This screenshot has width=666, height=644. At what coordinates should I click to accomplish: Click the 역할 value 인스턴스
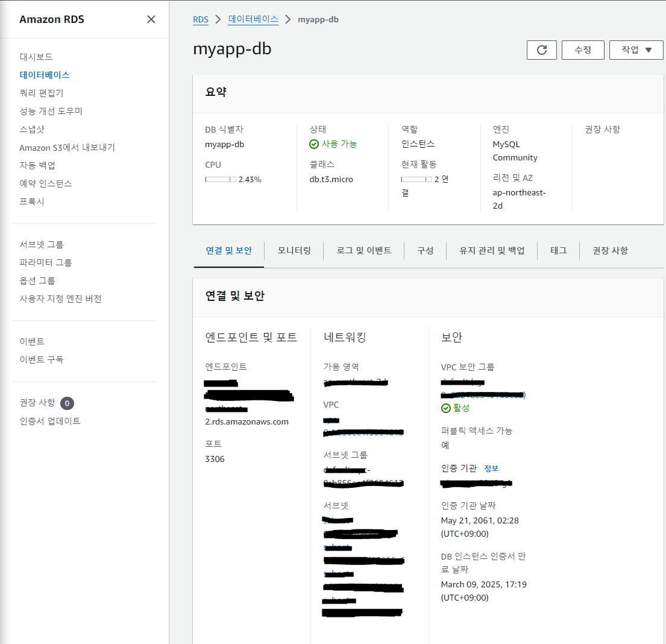(x=418, y=144)
